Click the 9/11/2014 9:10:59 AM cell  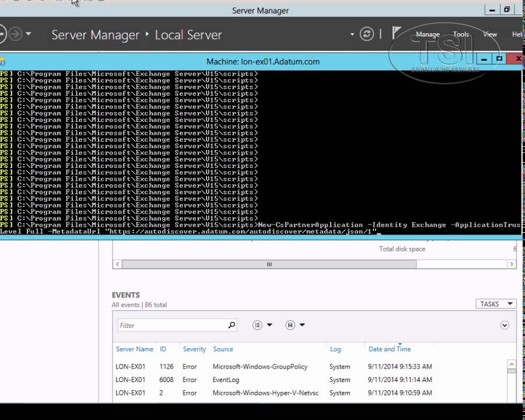tap(400, 393)
